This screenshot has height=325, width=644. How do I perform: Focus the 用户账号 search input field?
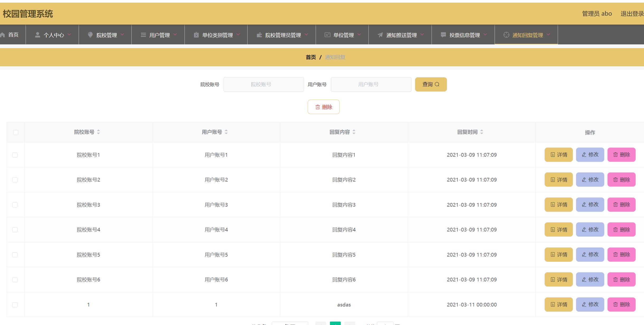(x=371, y=84)
